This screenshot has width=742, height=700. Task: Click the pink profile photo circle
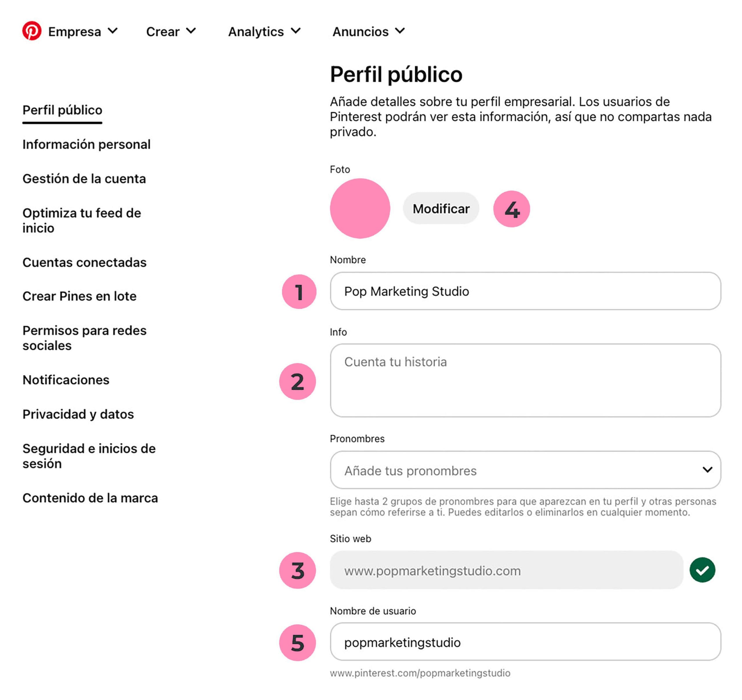click(360, 208)
